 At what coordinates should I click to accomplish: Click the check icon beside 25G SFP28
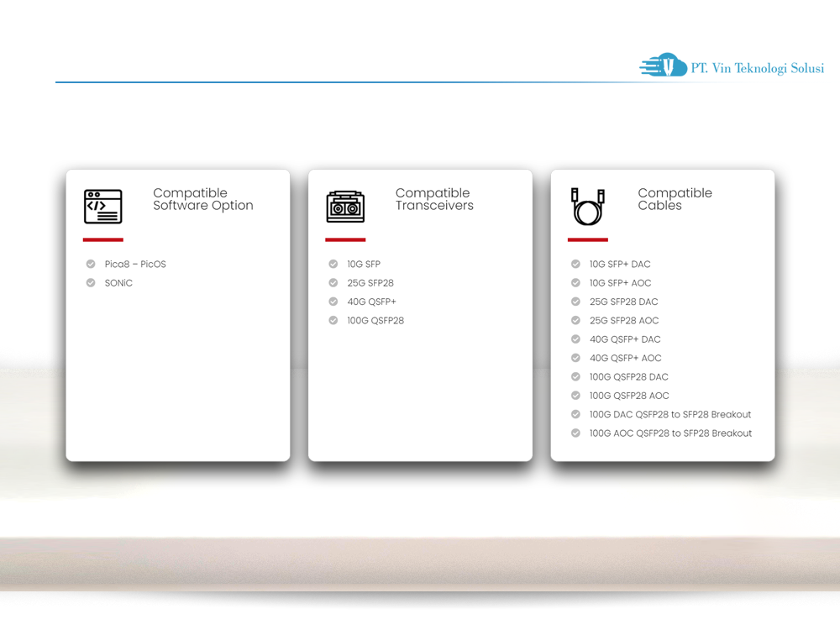(x=333, y=283)
